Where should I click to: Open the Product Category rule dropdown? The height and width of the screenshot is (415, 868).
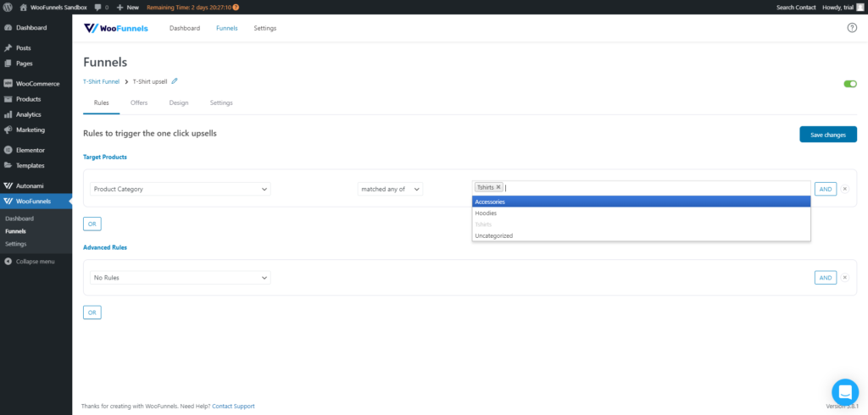[181, 189]
